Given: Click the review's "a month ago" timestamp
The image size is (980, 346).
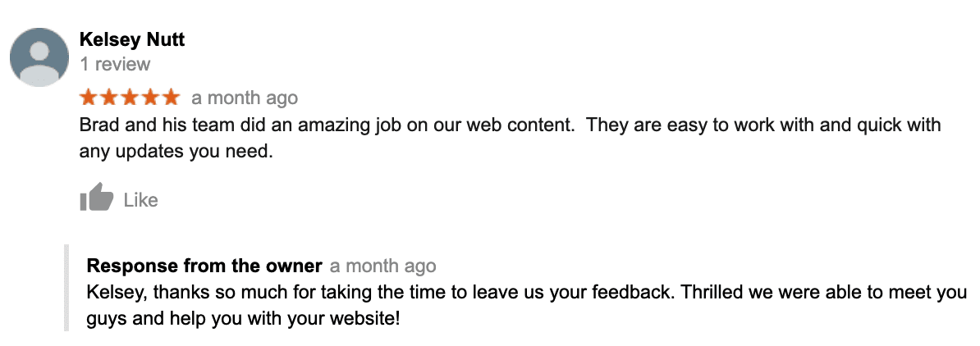Looking at the screenshot, I should [x=245, y=98].
